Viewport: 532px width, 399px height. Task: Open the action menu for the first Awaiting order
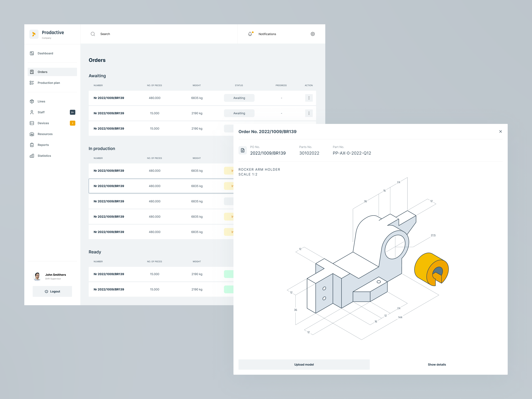(x=309, y=98)
